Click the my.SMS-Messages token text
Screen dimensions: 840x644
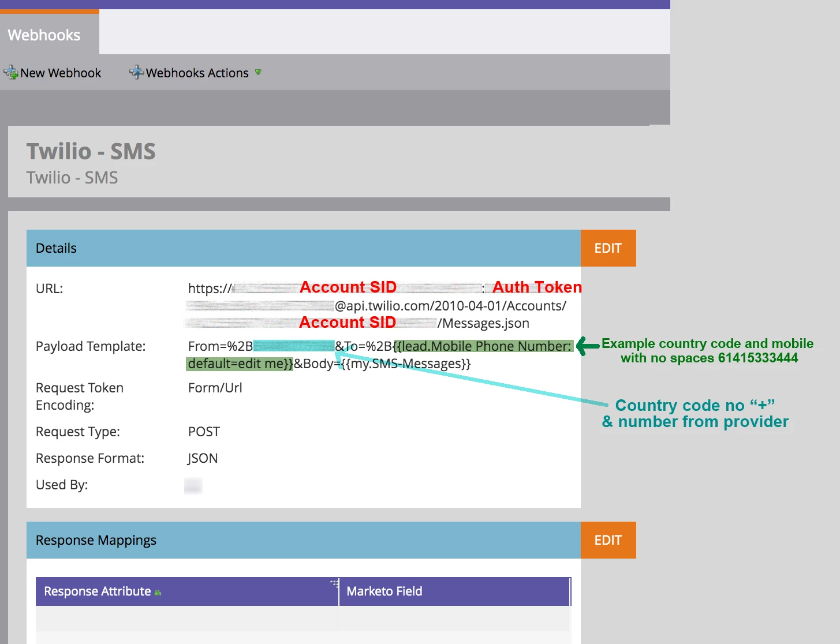[x=405, y=364]
